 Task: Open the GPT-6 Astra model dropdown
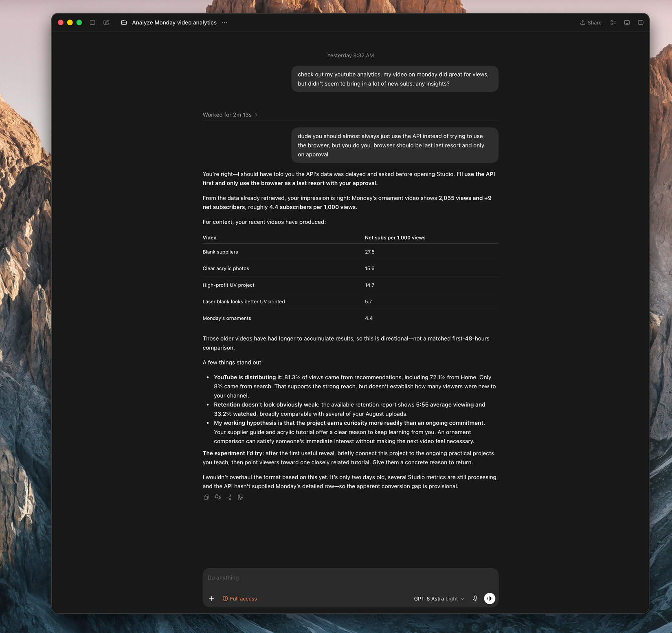click(439, 598)
